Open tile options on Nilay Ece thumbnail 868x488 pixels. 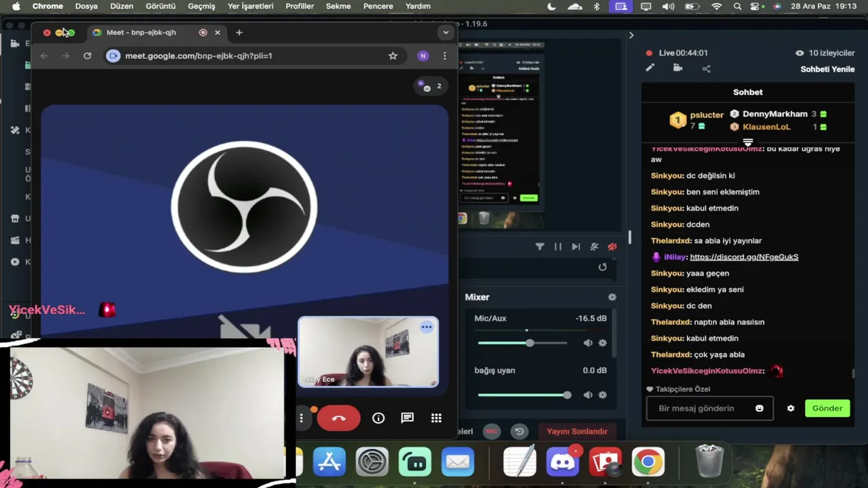(427, 327)
